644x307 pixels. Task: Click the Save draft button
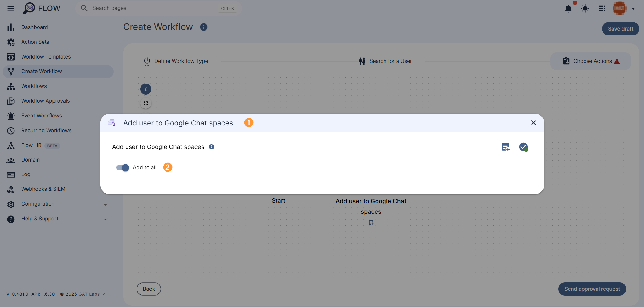coord(620,29)
